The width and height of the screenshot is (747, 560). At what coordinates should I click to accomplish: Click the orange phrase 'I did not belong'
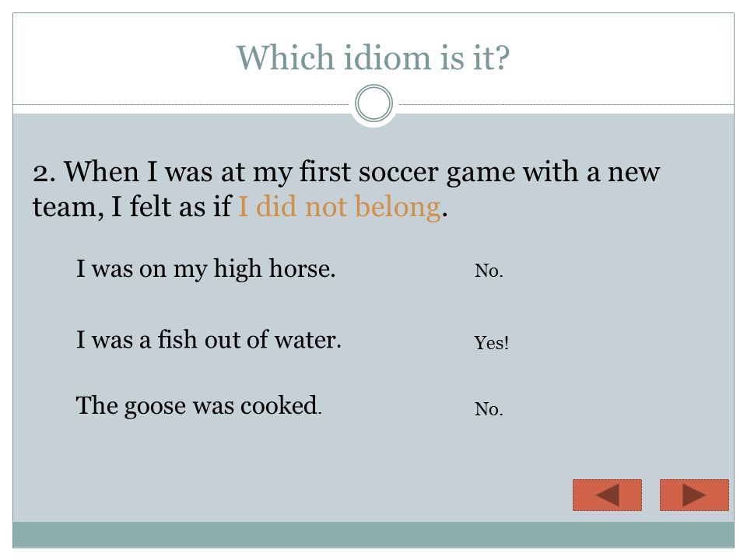click(x=338, y=207)
